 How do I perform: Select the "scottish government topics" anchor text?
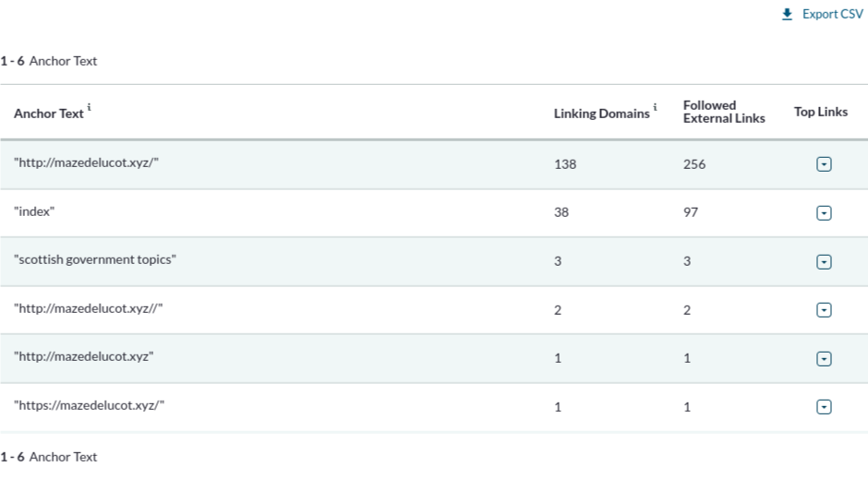tap(95, 259)
